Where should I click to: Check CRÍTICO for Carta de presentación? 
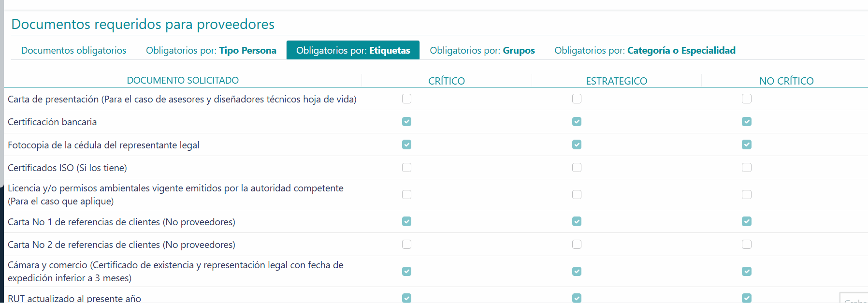pyautogui.click(x=407, y=99)
